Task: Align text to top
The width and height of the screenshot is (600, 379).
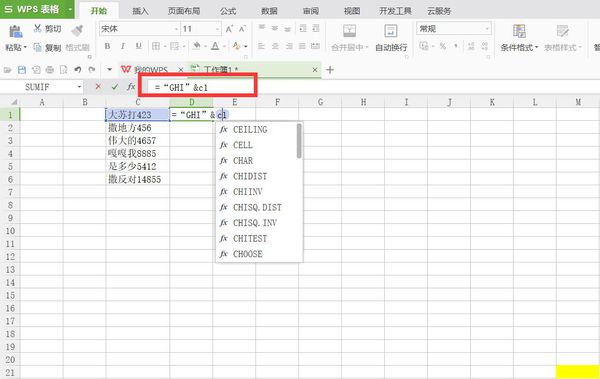Action: coord(262,28)
